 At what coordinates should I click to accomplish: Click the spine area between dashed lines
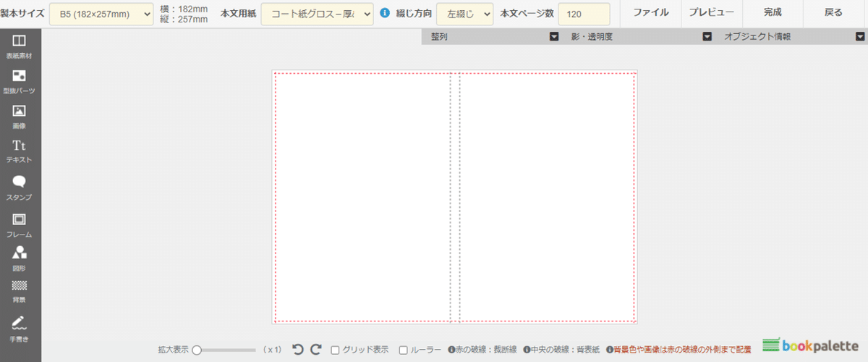pyautogui.click(x=455, y=197)
